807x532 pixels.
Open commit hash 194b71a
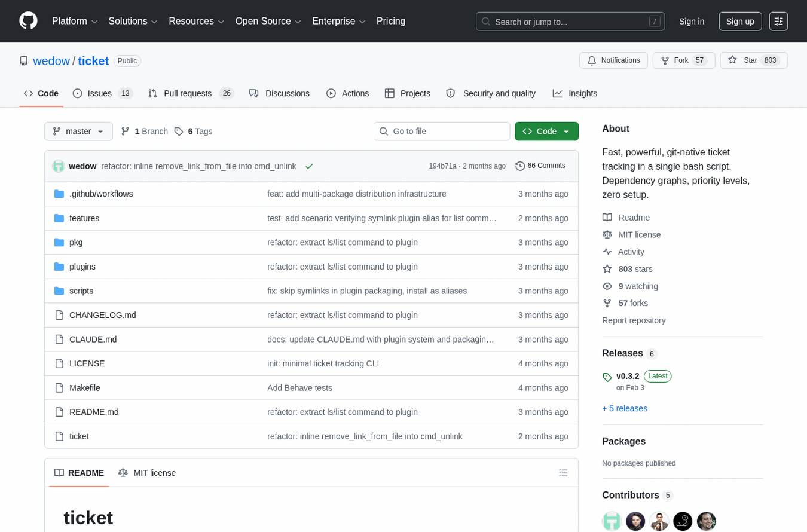coord(442,166)
